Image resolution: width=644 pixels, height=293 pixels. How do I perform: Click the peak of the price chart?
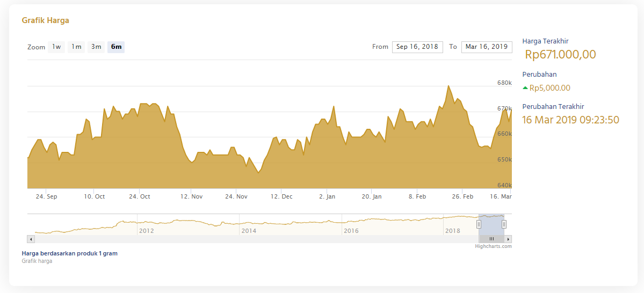point(448,86)
